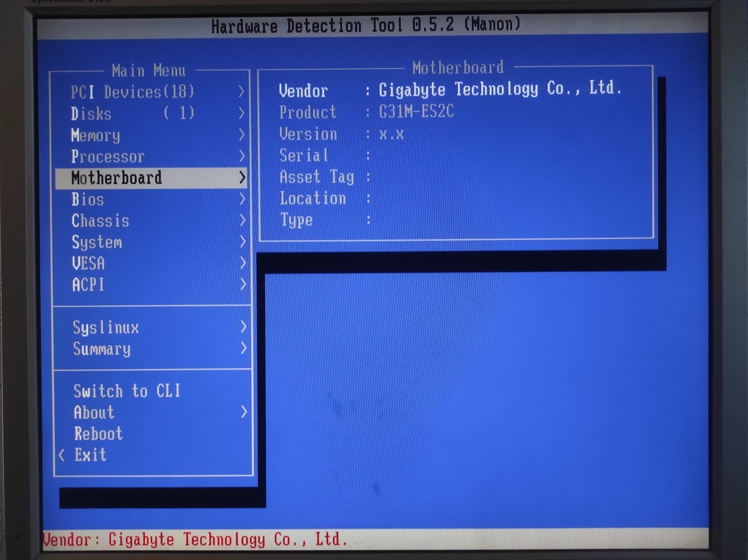
Task: Expand submenu arrow beside Syslinux
Action: click(243, 327)
